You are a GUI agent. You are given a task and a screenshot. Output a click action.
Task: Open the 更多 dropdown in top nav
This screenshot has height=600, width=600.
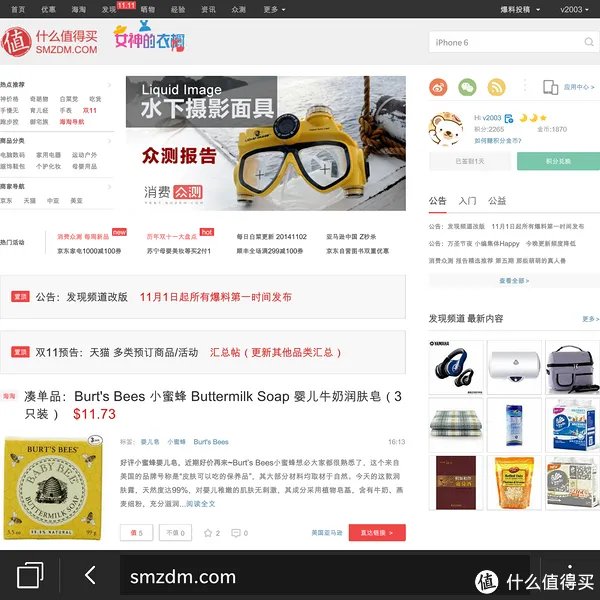point(274,10)
